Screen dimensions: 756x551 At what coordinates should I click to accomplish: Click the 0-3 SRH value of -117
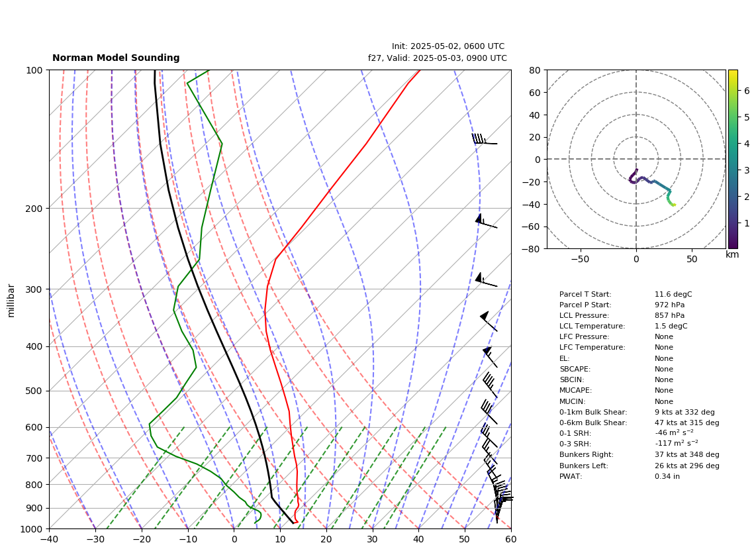(x=677, y=444)
